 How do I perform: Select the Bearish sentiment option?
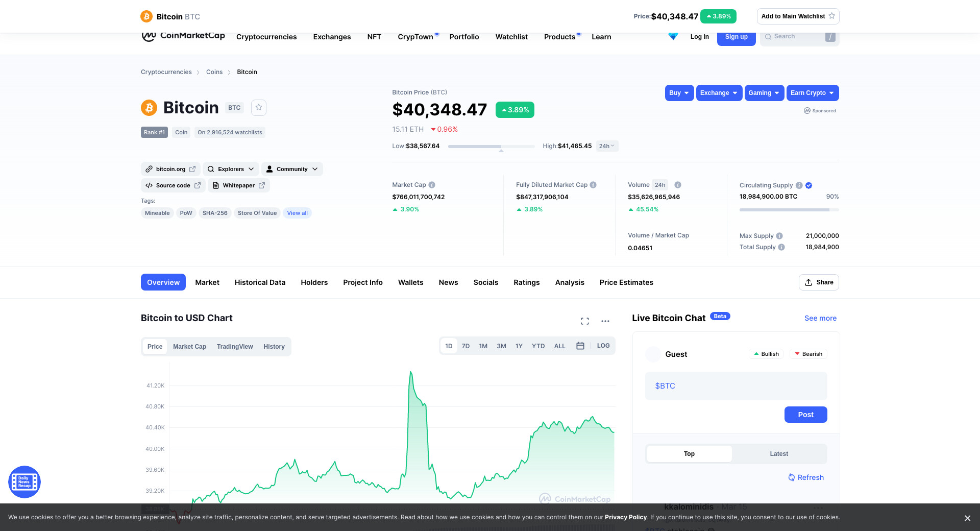808,354
